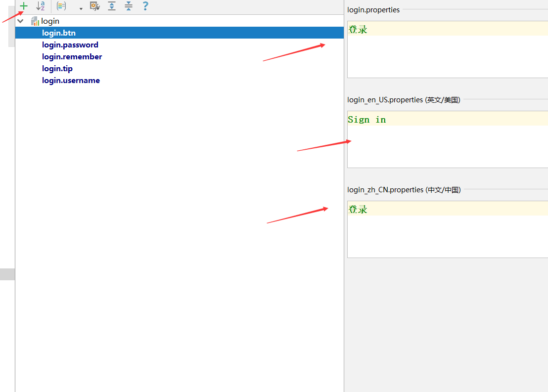Click the login_zh_CN.properties (中文/中国) label

coord(404,190)
